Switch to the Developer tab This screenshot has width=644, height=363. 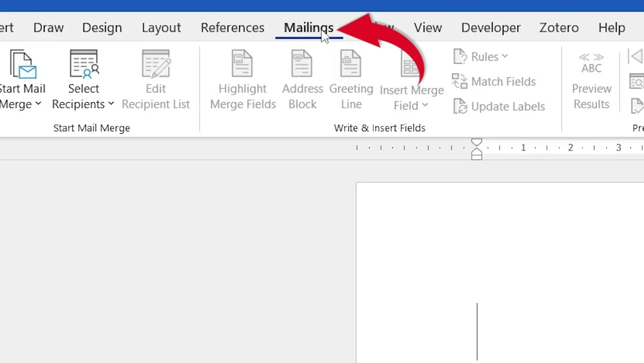pos(491,27)
